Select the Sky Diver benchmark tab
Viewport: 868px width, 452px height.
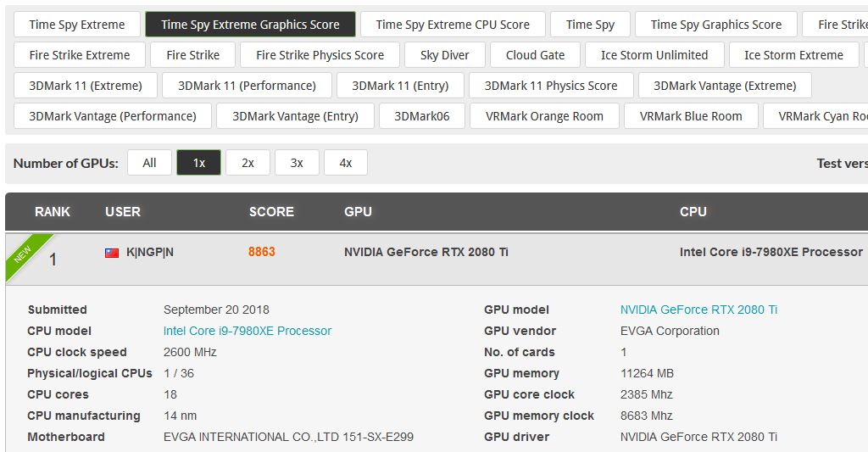click(x=444, y=55)
